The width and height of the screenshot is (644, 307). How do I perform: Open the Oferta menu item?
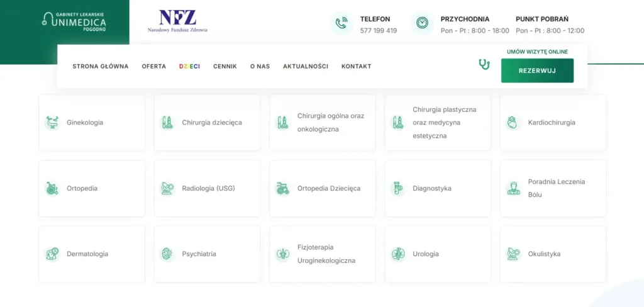click(153, 67)
